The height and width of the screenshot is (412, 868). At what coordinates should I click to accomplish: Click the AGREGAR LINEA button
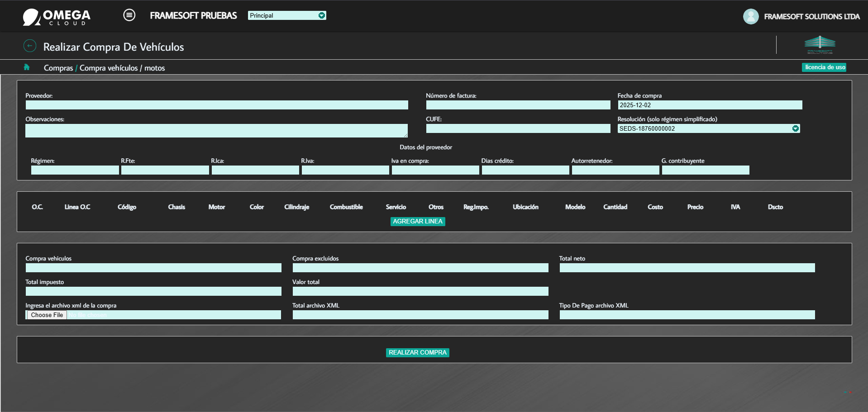click(x=418, y=221)
